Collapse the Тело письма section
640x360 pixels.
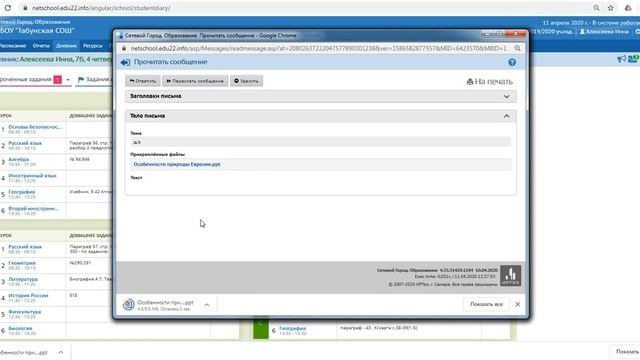coord(320,116)
